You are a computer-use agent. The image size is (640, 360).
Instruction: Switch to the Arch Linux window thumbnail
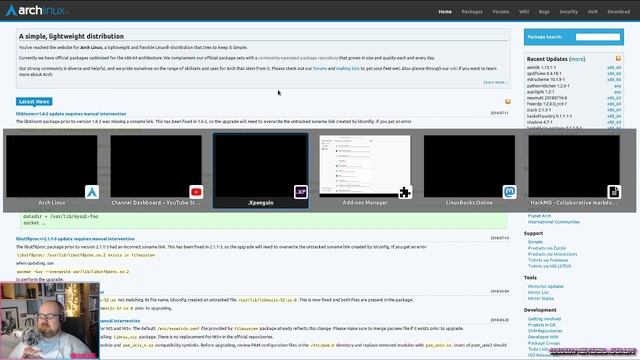click(52, 166)
